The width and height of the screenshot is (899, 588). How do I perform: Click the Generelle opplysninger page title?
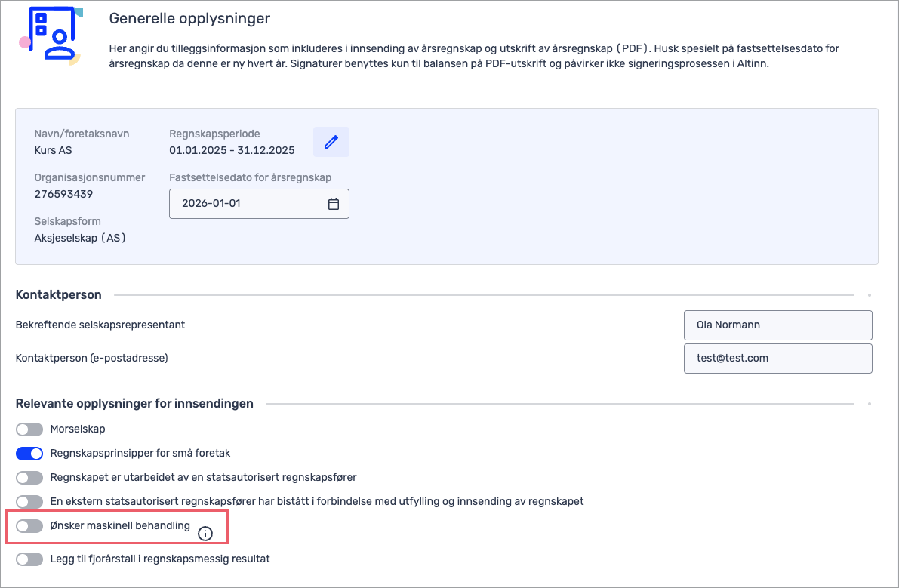pos(189,18)
